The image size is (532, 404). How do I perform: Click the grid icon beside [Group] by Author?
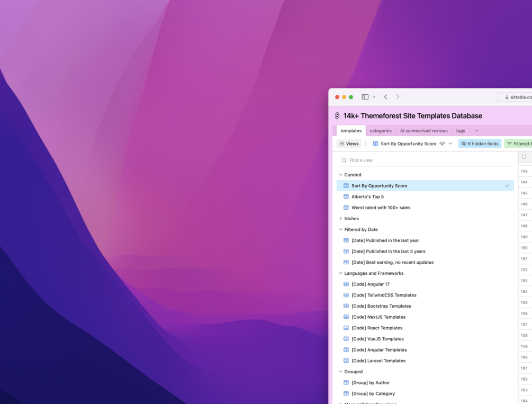pos(346,383)
